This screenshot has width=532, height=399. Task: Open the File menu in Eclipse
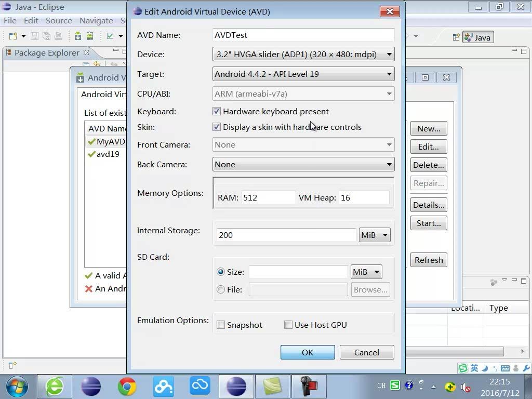click(10, 21)
